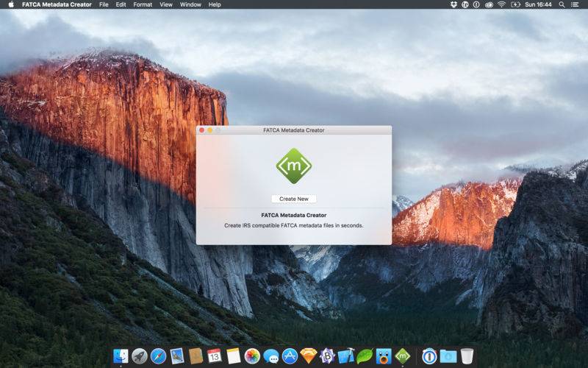The width and height of the screenshot is (588, 368).
Task: Open Messages from the Dock
Action: click(270, 356)
